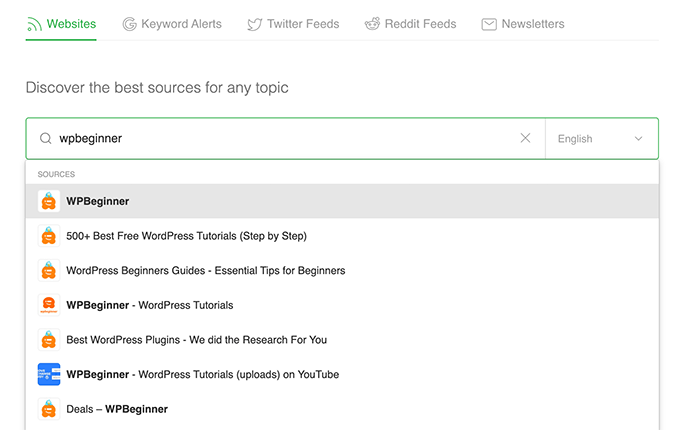Open the Newsletters tab
This screenshot has height=430, width=680.
tap(523, 24)
